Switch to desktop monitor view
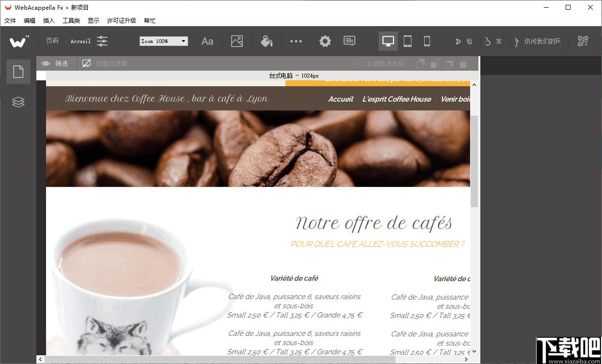Image resolution: width=602 pixels, height=364 pixels. pos(388,41)
